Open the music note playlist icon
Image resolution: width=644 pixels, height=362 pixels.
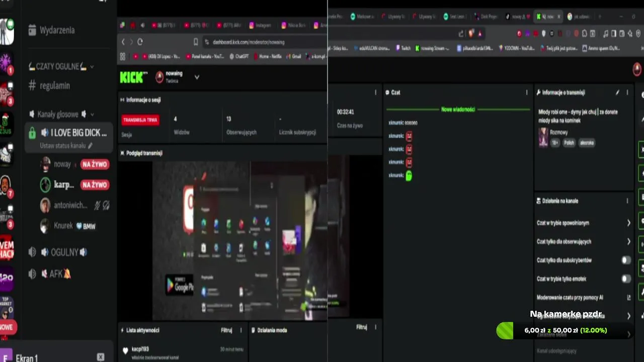(x=605, y=34)
